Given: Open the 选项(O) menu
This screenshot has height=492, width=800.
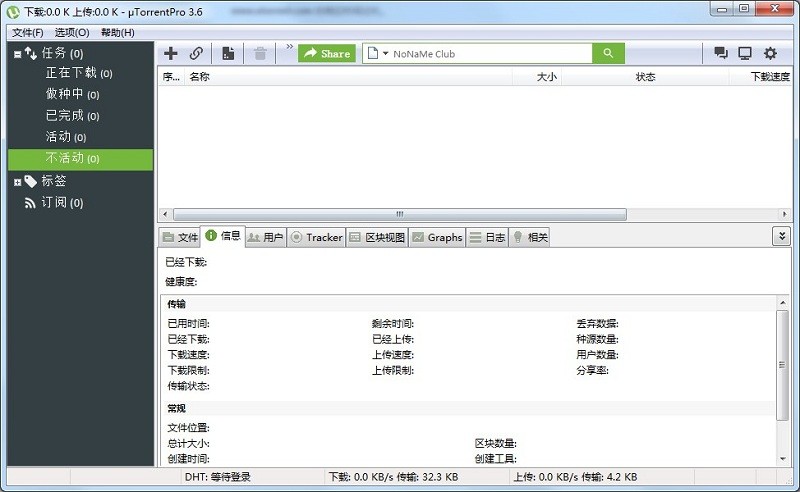Looking at the screenshot, I should (71, 32).
